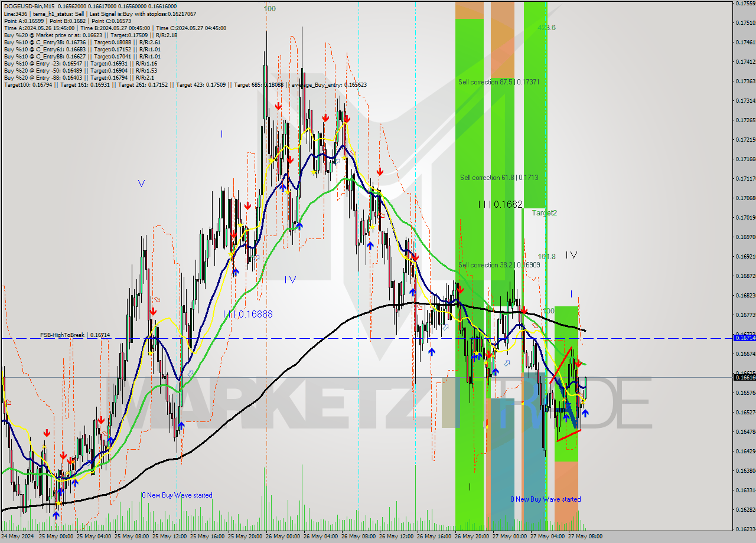Click the Buy %20 Entry -88 line

(79, 77)
